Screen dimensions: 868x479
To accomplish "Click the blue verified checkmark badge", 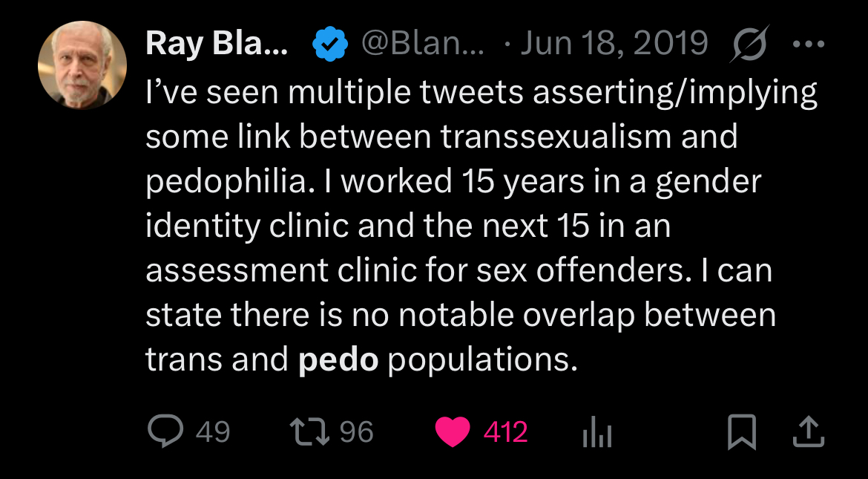I will pos(330,45).
